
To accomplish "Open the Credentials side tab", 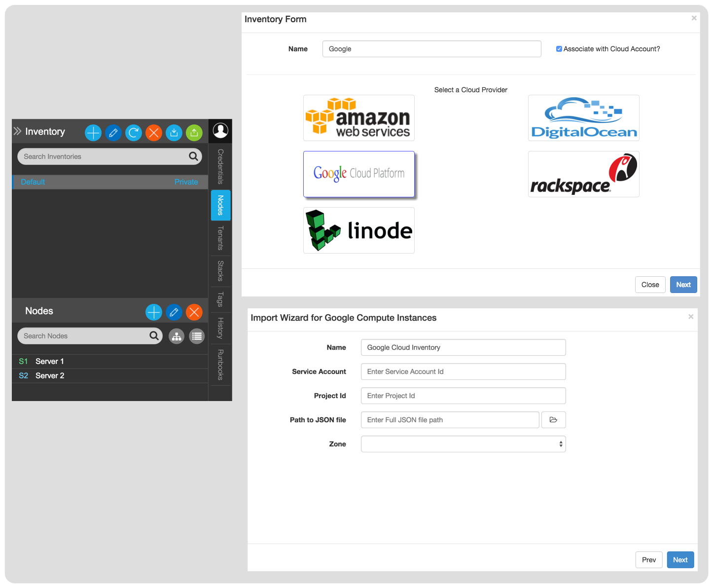I will click(220, 167).
